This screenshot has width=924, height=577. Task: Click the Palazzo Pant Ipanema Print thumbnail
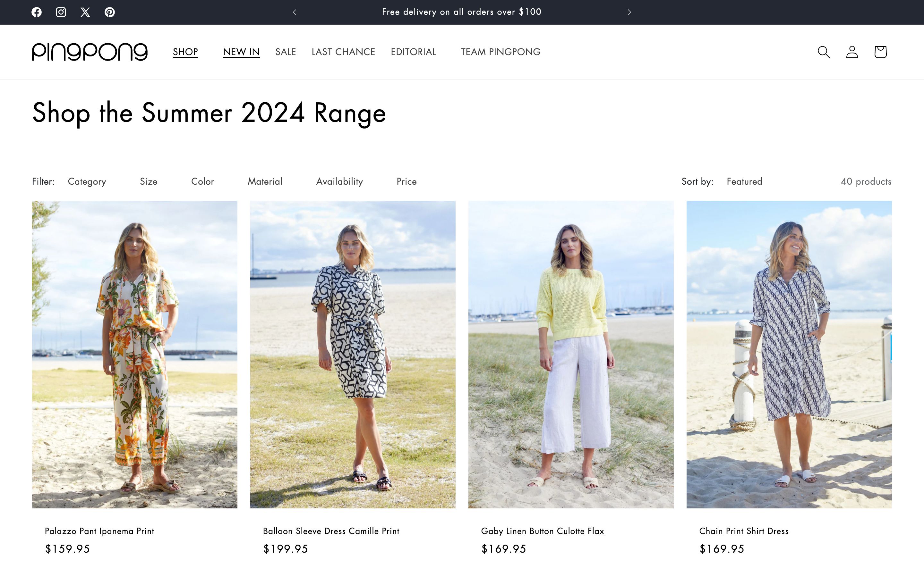[x=135, y=355]
